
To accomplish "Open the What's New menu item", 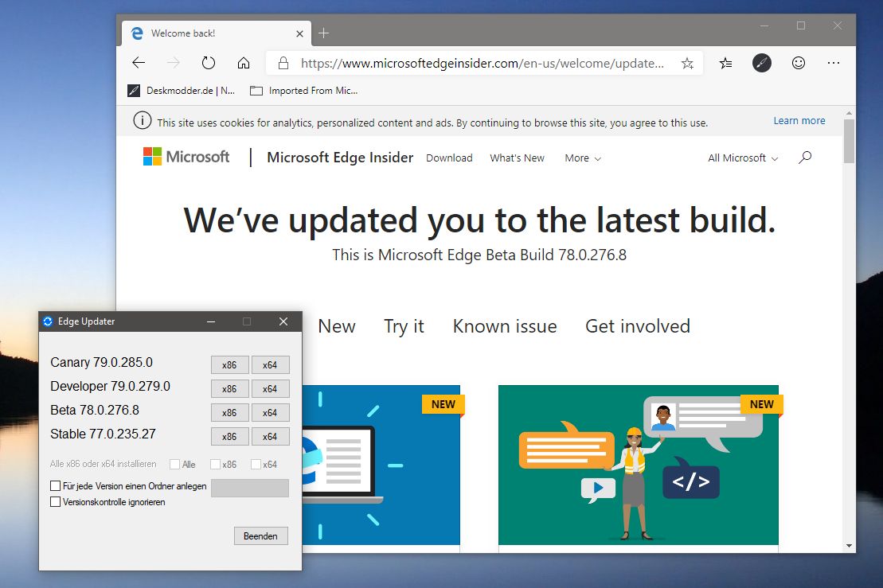I will click(x=517, y=158).
